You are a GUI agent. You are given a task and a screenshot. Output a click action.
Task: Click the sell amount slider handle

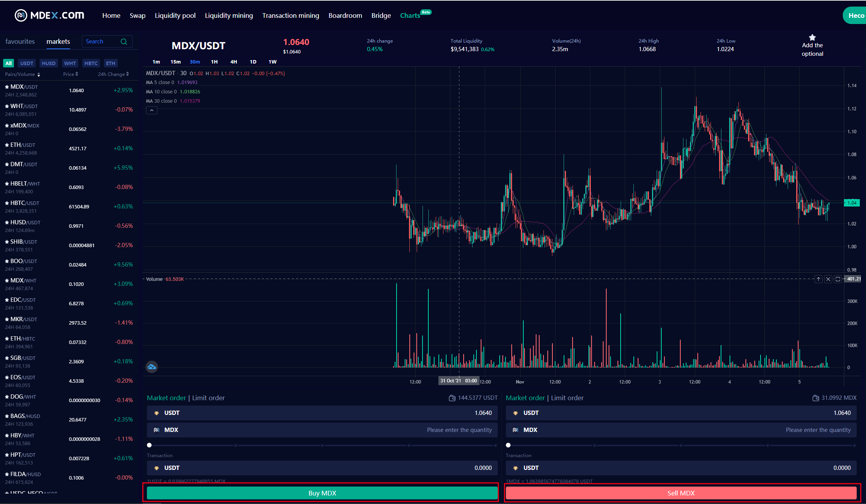508,445
